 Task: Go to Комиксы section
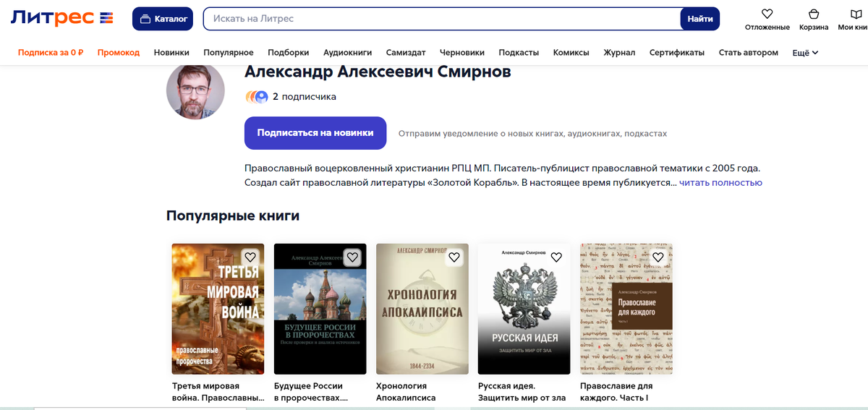pos(571,53)
